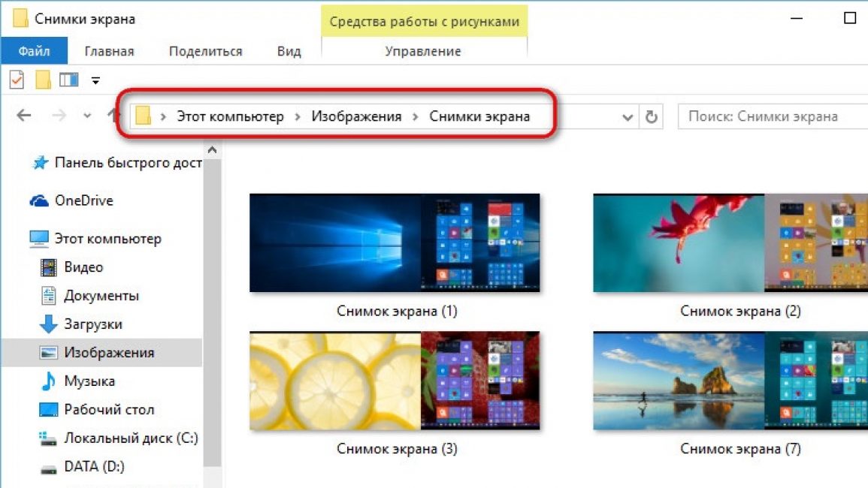Click the Музыка note icon

tap(49, 381)
